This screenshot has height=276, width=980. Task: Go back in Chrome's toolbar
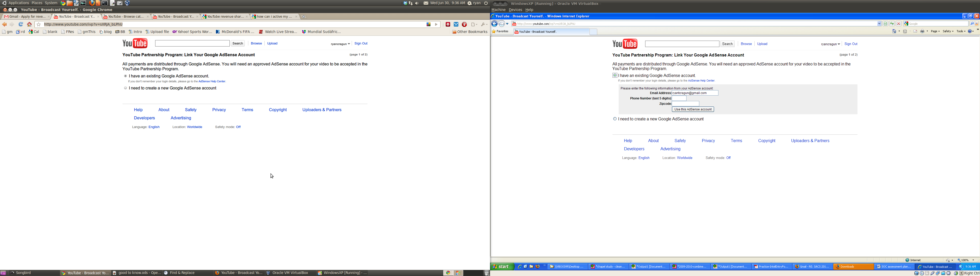(x=5, y=24)
